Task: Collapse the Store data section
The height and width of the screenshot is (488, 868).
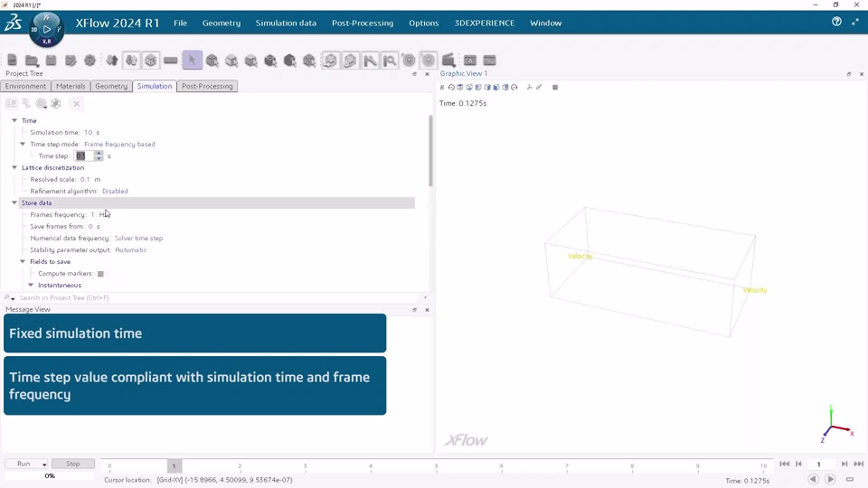Action: pos(14,203)
